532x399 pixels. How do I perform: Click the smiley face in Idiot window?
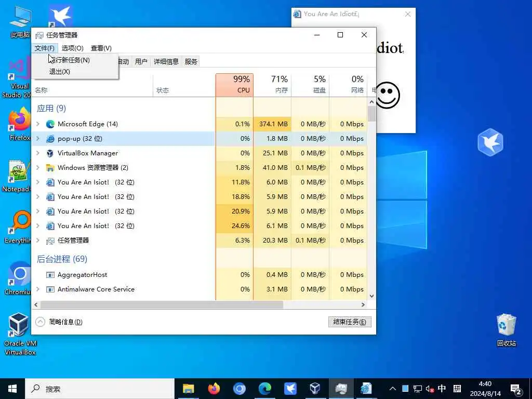(388, 96)
